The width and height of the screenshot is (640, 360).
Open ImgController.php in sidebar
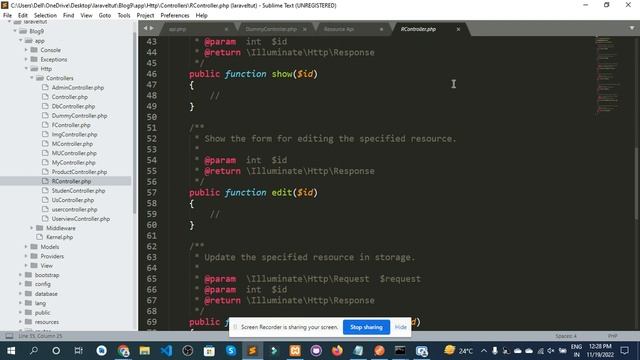tap(74, 134)
